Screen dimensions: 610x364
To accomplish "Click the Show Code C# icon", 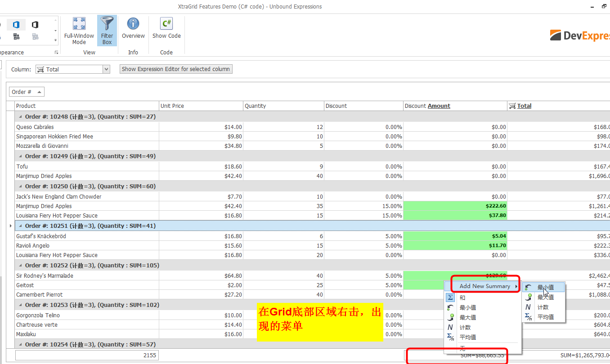I will tap(166, 24).
